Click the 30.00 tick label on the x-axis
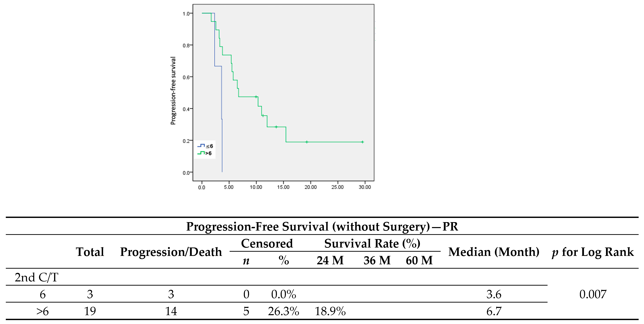 point(364,187)
